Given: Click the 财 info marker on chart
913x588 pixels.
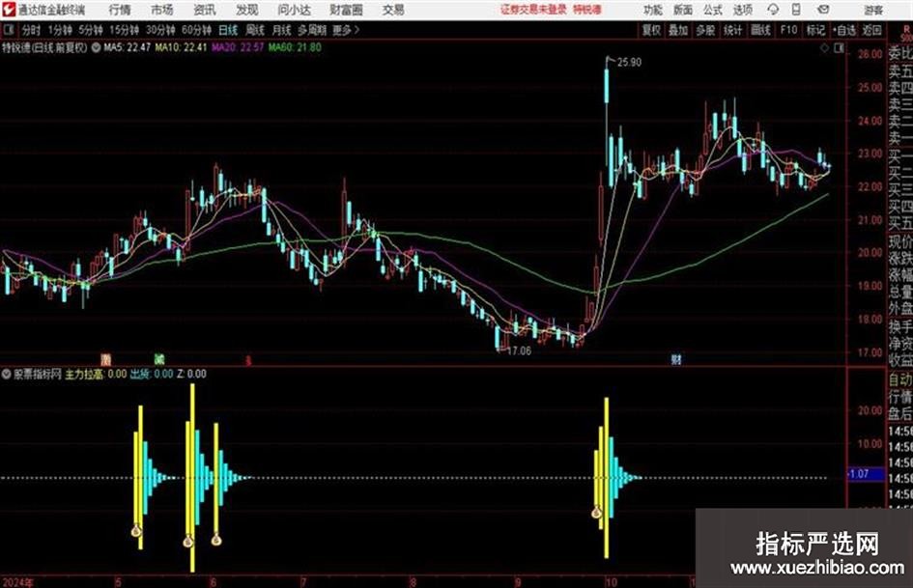Looking at the screenshot, I should click(x=676, y=360).
